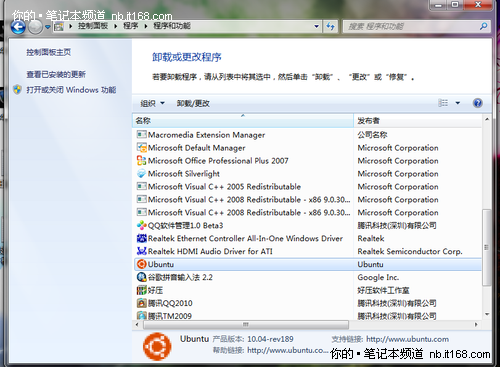Open recent pages dropdown beside Forward arrow

tap(48, 27)
